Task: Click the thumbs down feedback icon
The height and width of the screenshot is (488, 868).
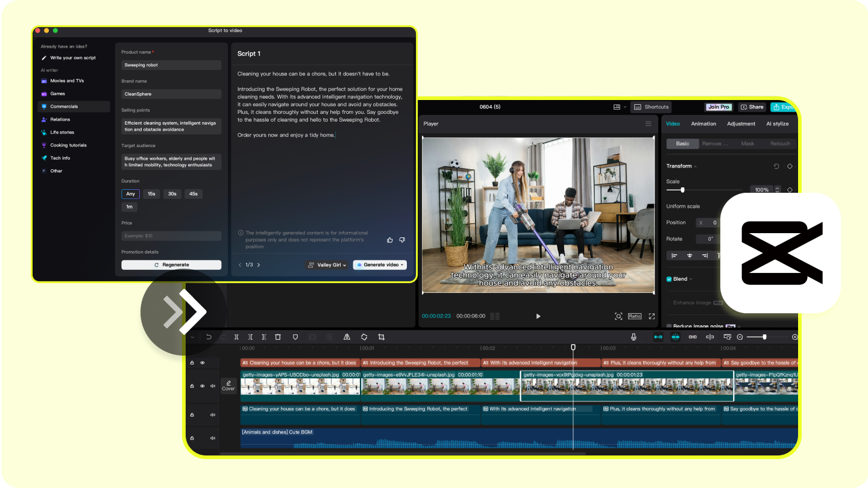Action: [x=402, y=240]
